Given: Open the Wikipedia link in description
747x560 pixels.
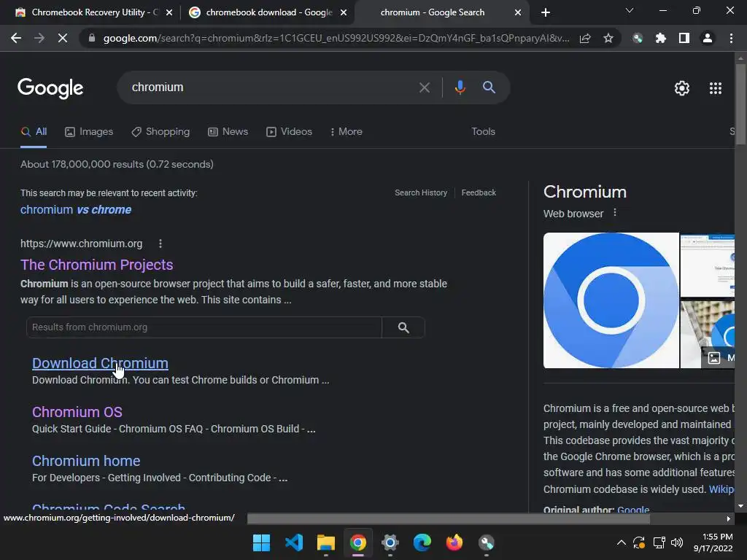Looking at the screenshot, I should click(x=721, y=489).
